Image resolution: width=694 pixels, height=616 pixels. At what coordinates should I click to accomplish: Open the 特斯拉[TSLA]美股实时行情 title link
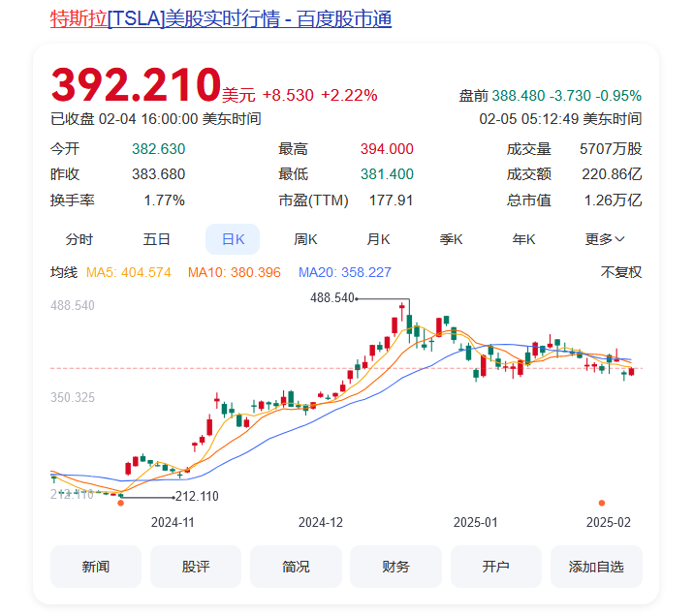tap(221, 19)
